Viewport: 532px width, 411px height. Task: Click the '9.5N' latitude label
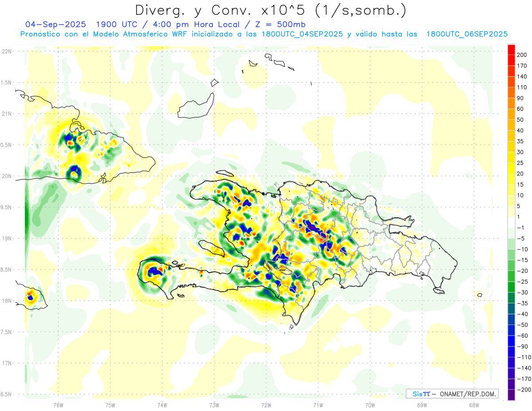click(x=7, y=207)
